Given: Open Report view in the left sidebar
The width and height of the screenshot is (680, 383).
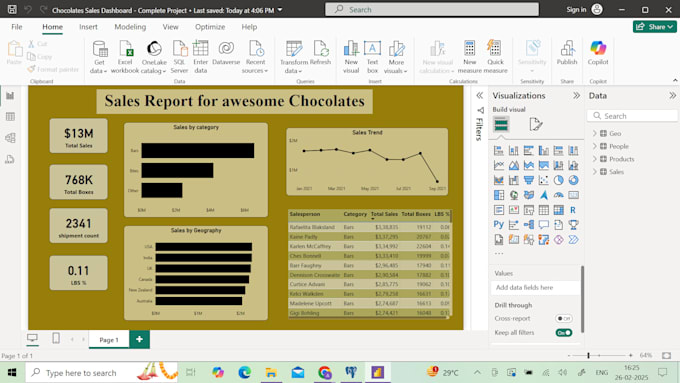Looking at the screenshot, I should click(10, 95).
